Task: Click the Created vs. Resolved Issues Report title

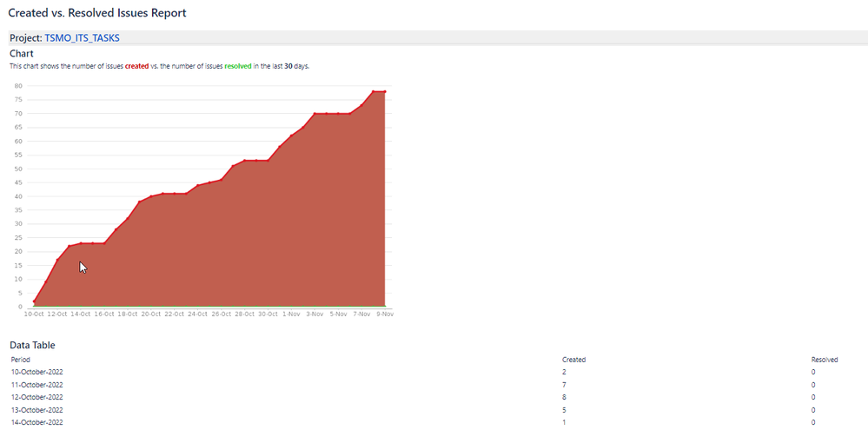Action: point(96,12)
